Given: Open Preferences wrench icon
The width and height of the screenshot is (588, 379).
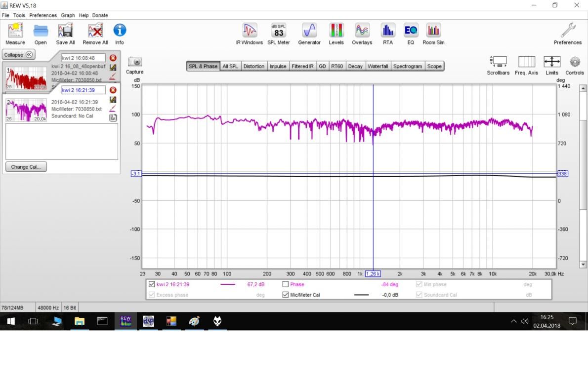Looking at the screenshot, I should (568, 34).
